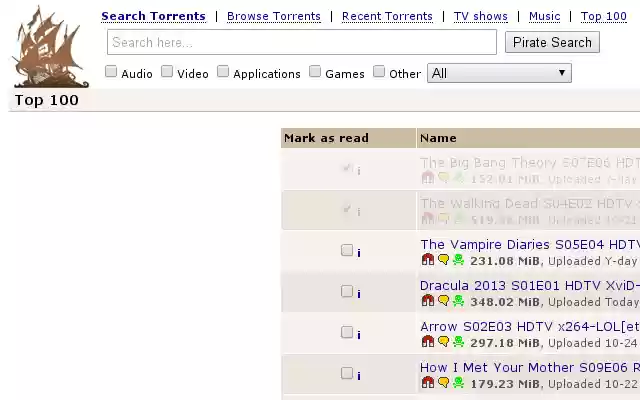Image resolution: width=640 pixels, height=400 pixels.
Task: Click info 'i' icon in Big Bang Theory row
Action: click(359, 171)
